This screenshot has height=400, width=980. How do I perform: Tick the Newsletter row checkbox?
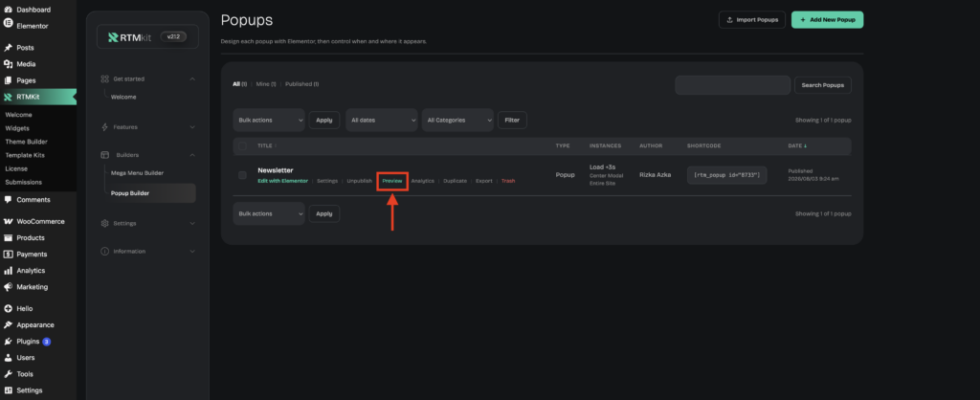tap(242, 175)
